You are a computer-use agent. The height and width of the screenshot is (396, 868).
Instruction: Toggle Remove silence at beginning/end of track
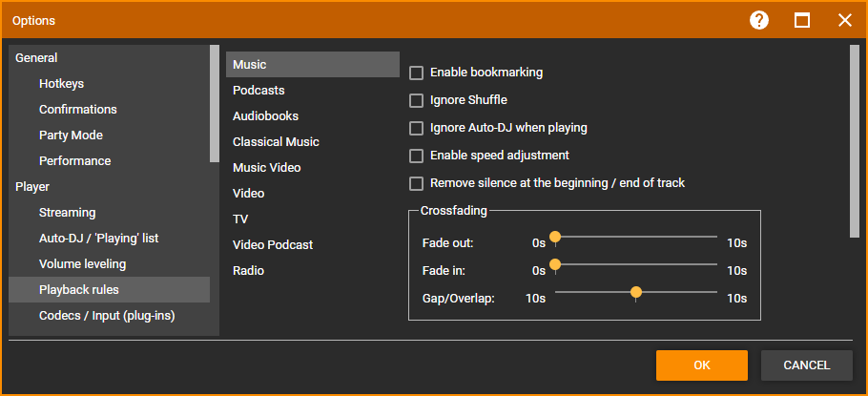416,183
